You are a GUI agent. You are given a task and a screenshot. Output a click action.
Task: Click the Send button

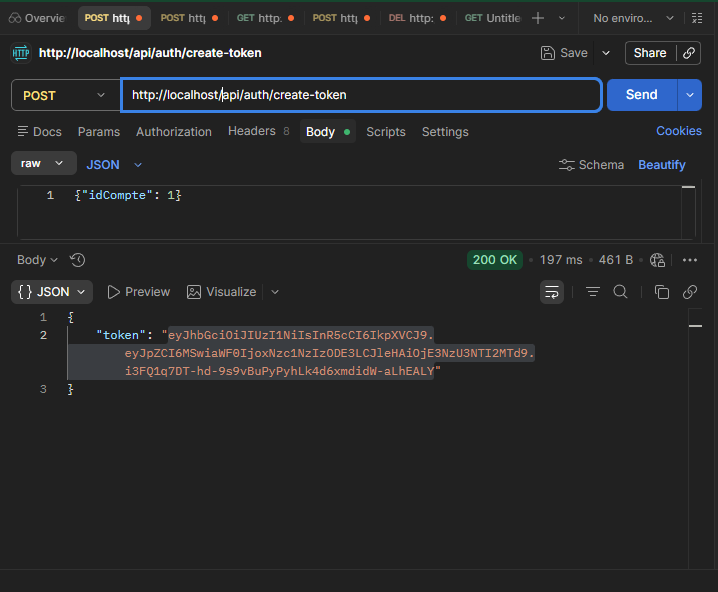point(641,95)
